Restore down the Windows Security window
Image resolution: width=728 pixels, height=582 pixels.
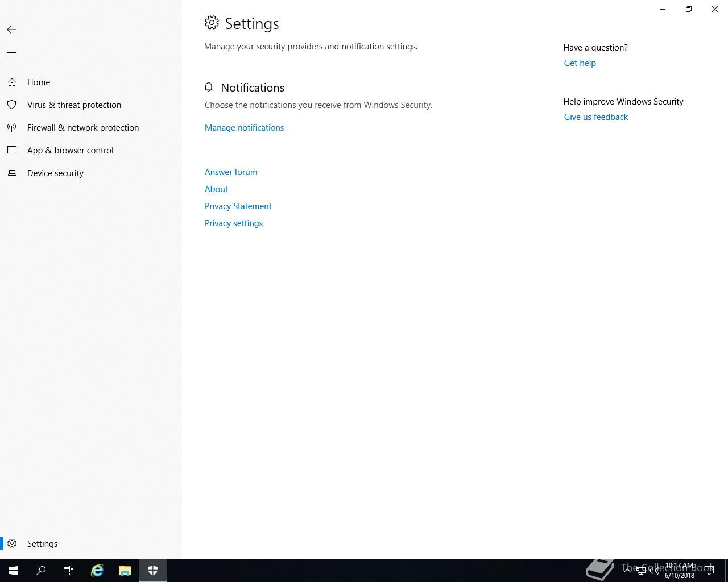[689, 9]
